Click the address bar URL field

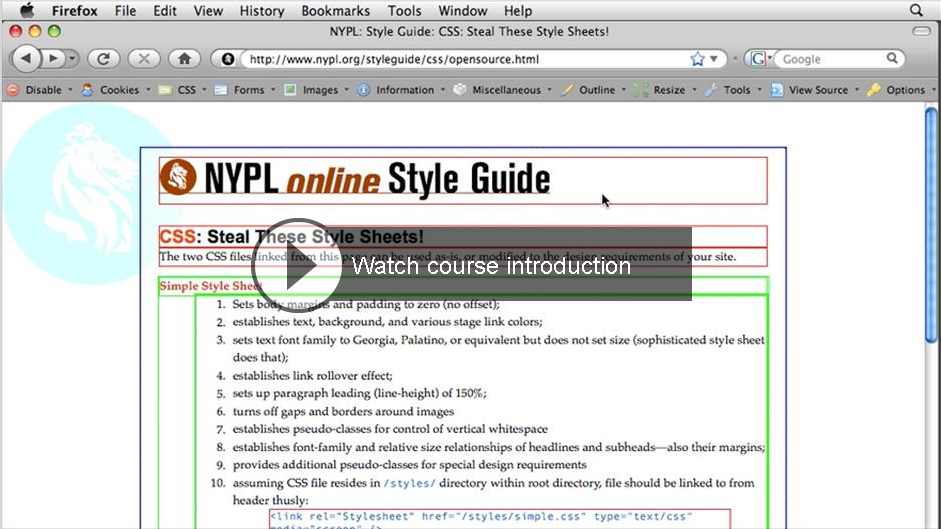click(x=465, y=59)
